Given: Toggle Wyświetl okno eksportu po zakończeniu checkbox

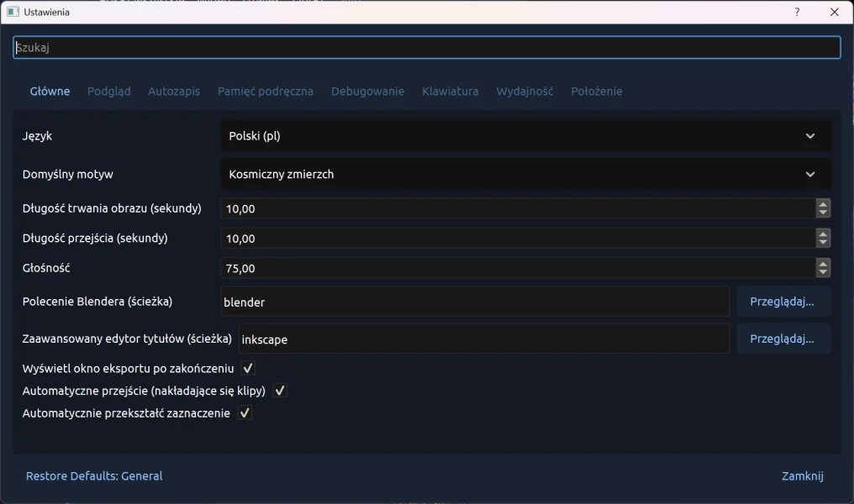Looking at the screenshot, I should tap(248, 369).
